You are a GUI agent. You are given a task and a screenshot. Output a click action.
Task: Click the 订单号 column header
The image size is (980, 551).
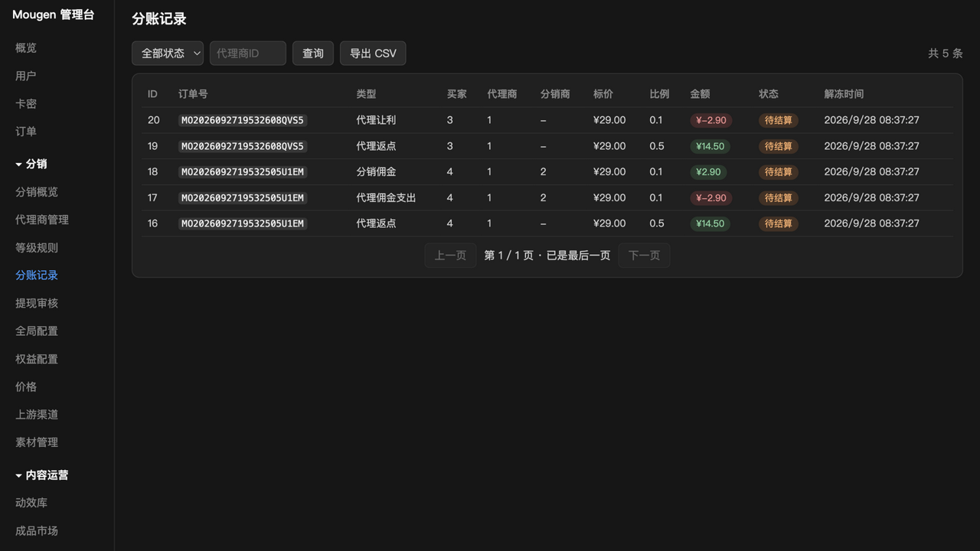pyautogui.click(x=193, y=94)
